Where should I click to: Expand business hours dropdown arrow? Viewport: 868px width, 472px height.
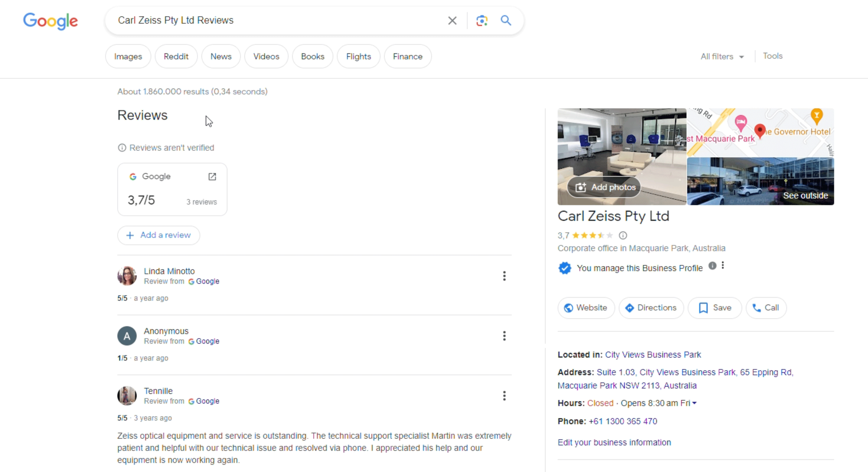694,403
